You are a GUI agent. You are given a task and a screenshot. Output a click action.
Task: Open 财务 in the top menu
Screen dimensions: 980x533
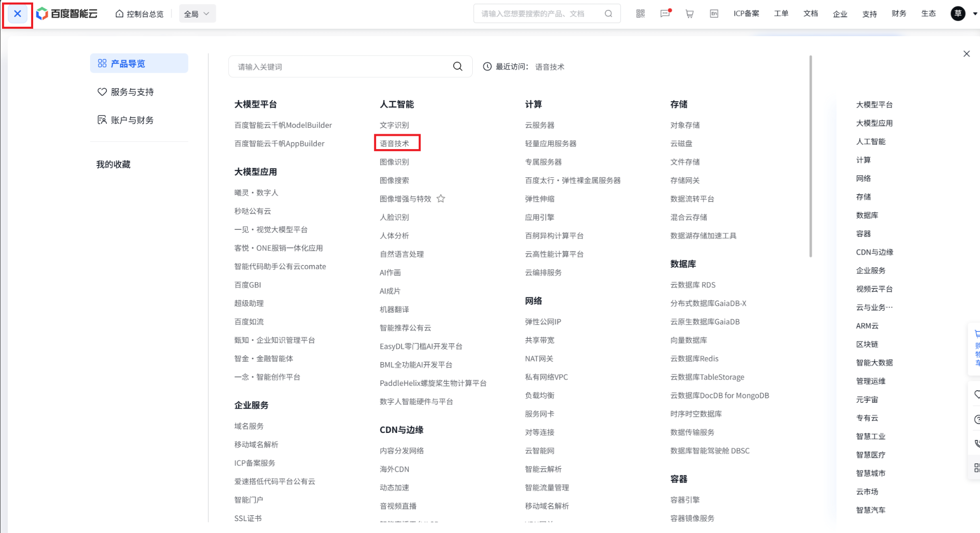(899, 14)
